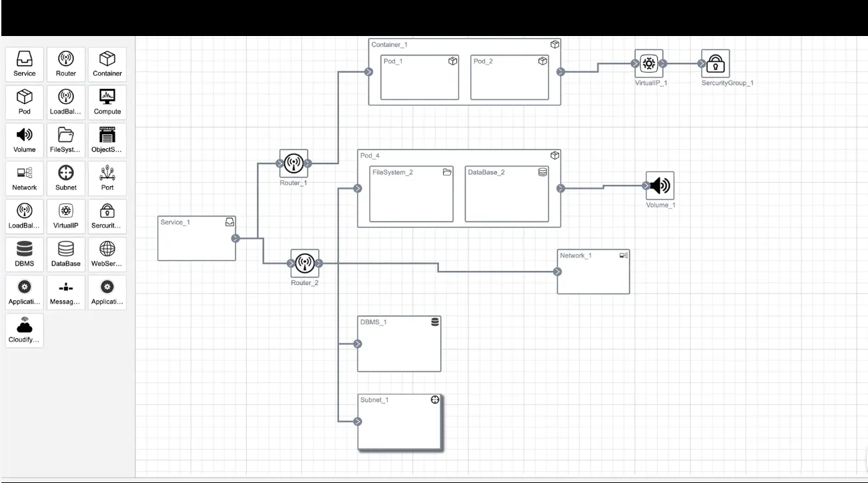Pick the Cloudify cloud icon in the palette

[x=25, y=331]
